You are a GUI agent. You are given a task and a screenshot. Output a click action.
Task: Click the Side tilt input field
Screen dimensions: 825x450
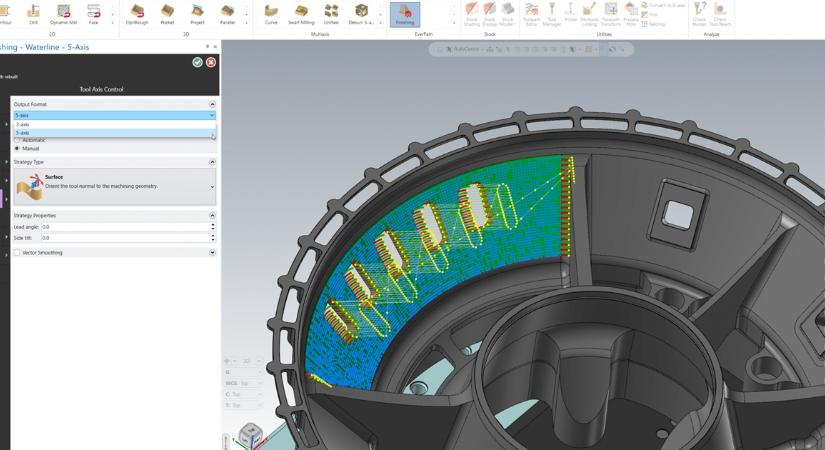[x=125, y=238]
